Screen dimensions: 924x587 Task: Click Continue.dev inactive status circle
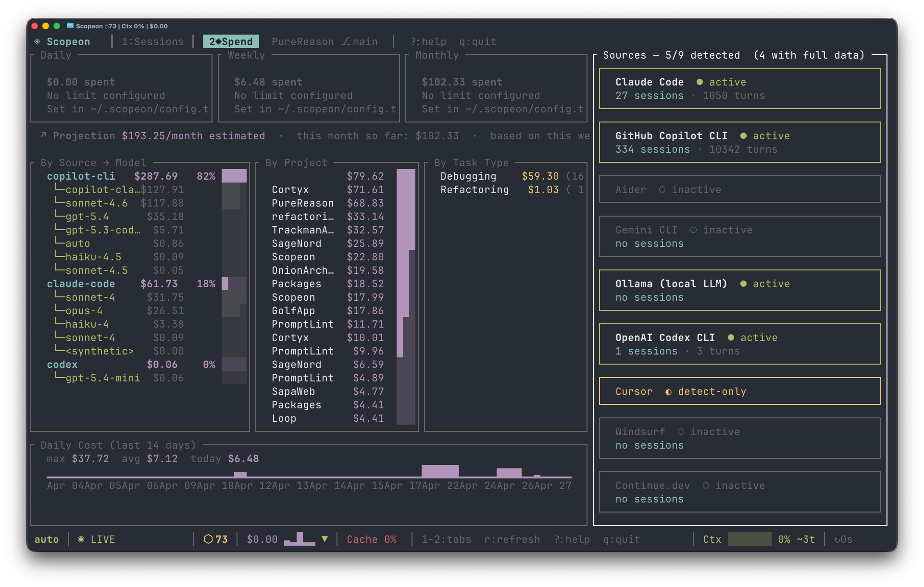click(706, 486)
